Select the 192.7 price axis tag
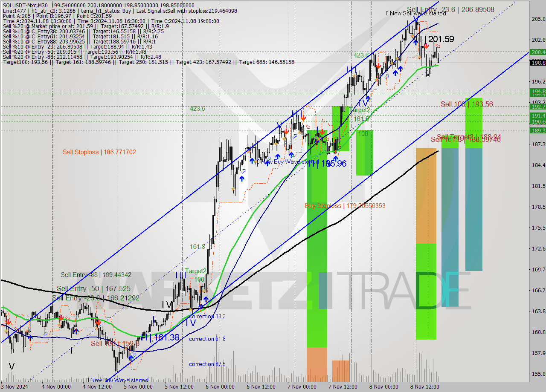 point(537,107)
